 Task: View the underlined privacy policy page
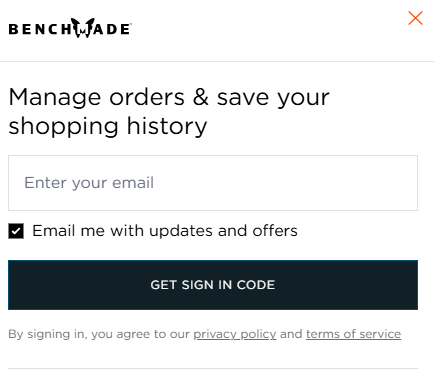pyautogui.click(x=235, y=334)
